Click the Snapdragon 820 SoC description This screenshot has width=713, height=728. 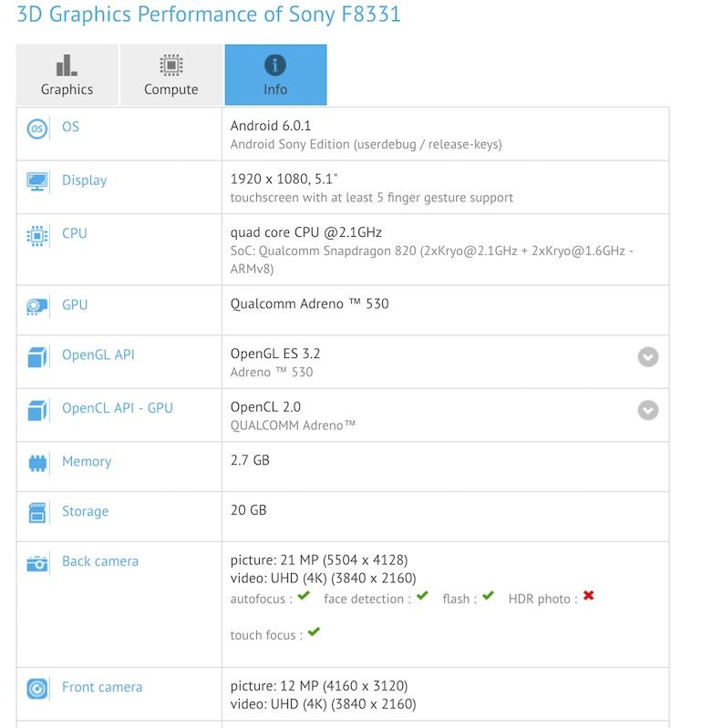(x=432, y=260)
